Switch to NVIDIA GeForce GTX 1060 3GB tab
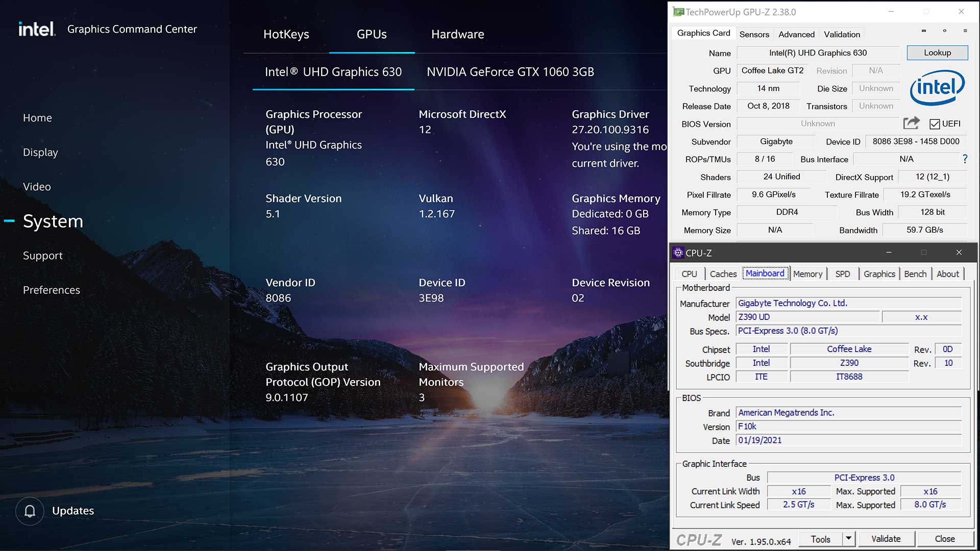This screenshot has height=551, width=980. (x=510, y=72)
